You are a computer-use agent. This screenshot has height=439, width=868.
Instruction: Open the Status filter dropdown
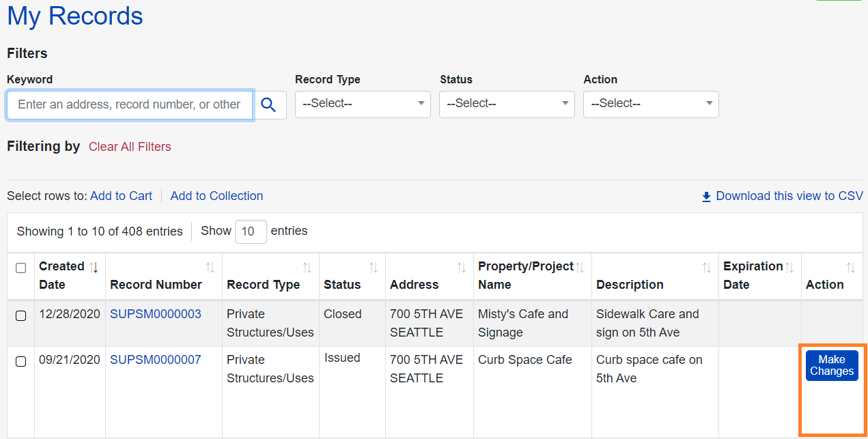tap(507, 104)
